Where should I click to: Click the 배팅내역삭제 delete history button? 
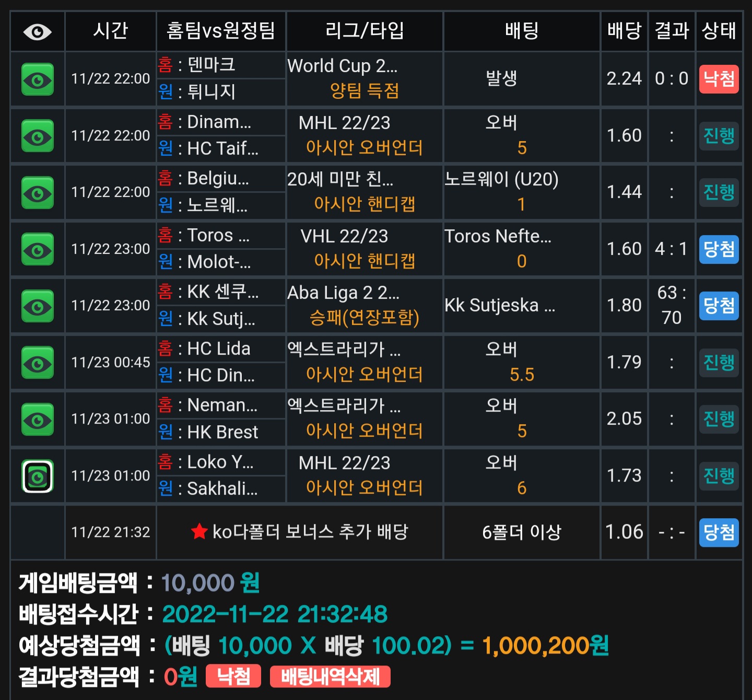pyautogui.click(x=330, y=677)
